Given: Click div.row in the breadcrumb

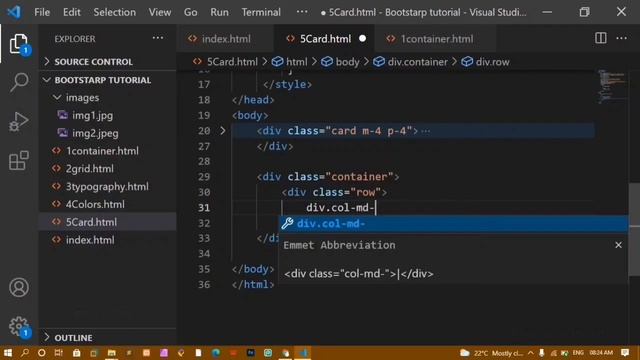Looking at the screenshot, I should pyautogui.click(x=492, y=62).
